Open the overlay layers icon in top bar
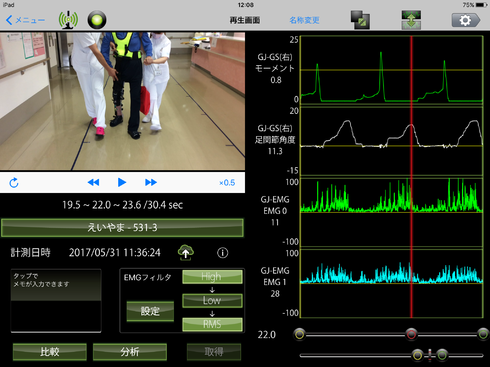The image size is (490, 367). [360, 20]
